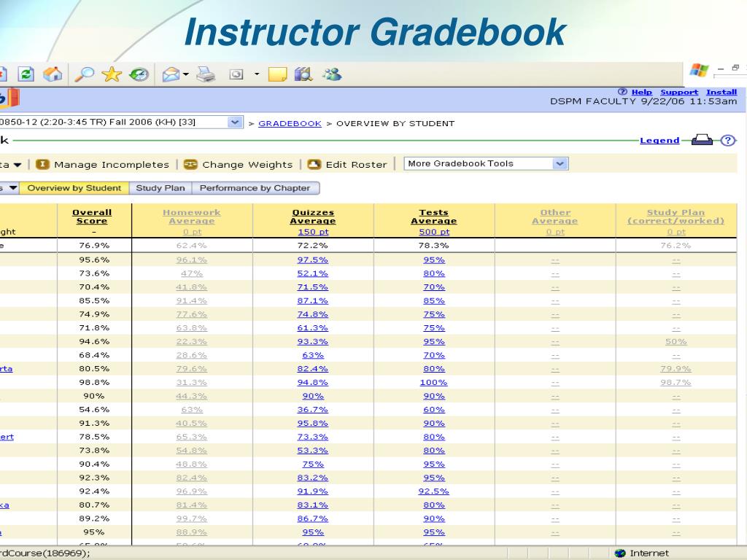Restore the browser window button
The height and width of the screenshot is (560, 747).
click(736, 68)
